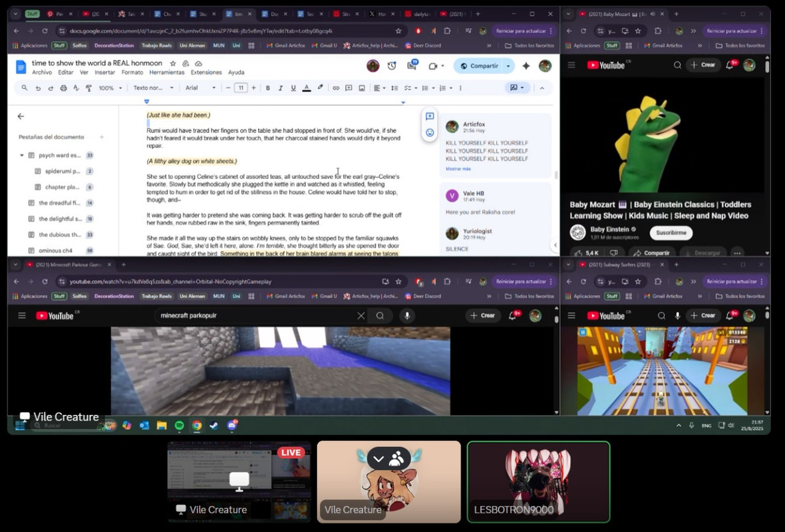Add a new document tab with plus
The height and width of the screenshot is (532, 785).
point(102,137)
